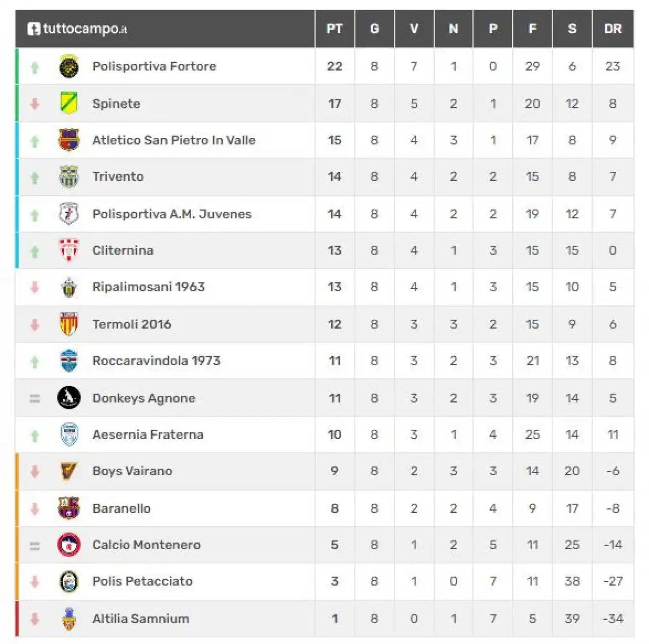Open the Termoli 2016 striped shield badge

69,324
